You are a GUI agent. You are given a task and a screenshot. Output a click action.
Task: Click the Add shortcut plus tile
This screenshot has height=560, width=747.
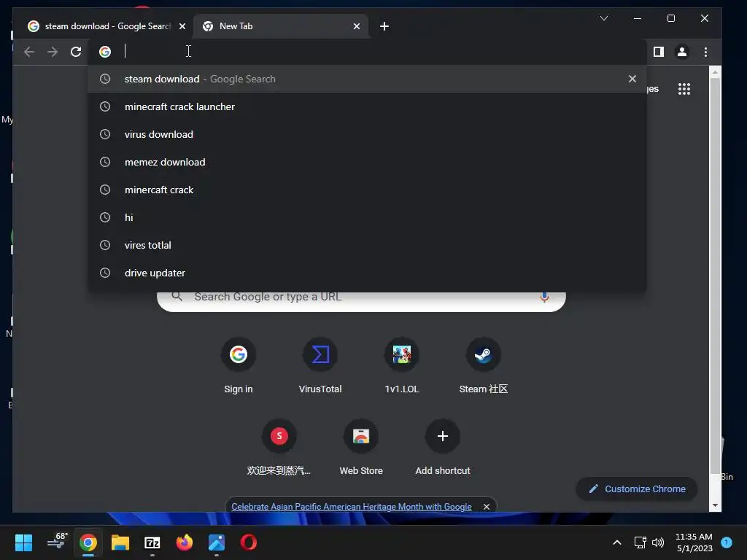443,447
